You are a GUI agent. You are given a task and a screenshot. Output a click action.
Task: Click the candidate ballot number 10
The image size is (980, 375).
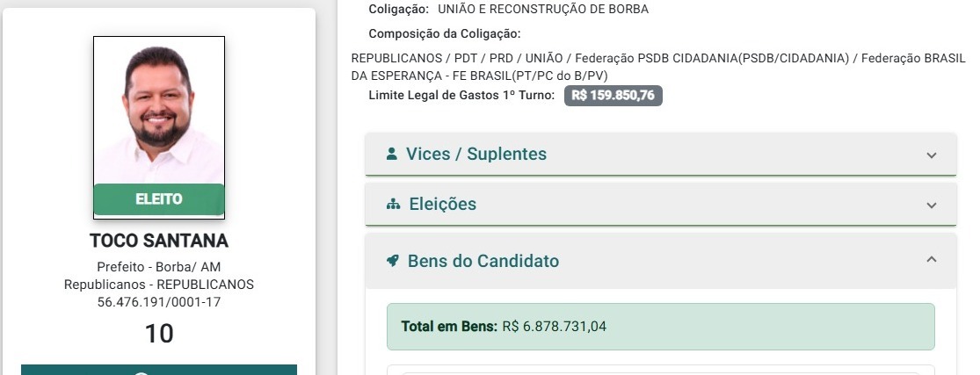(159, 334)
